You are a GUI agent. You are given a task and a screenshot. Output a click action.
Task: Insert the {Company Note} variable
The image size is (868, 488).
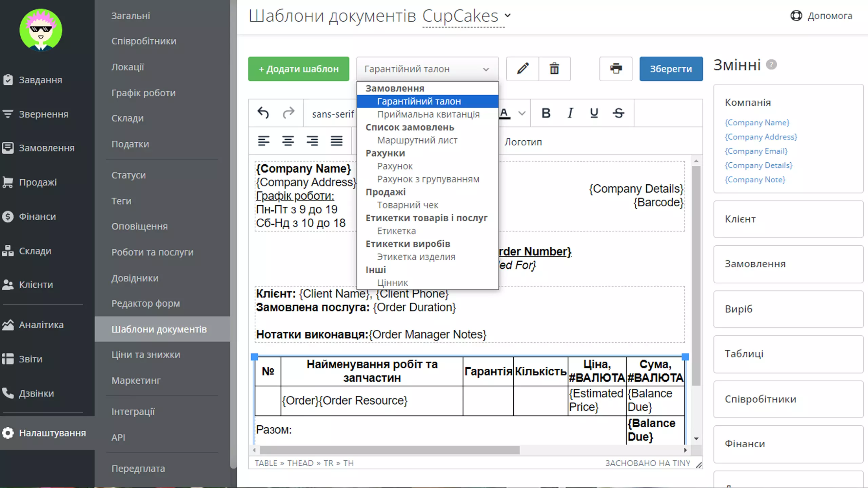pos(755,180)
